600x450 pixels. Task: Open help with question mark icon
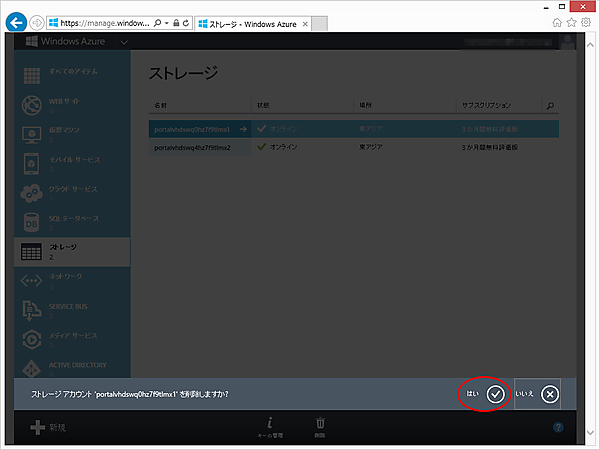558,427
